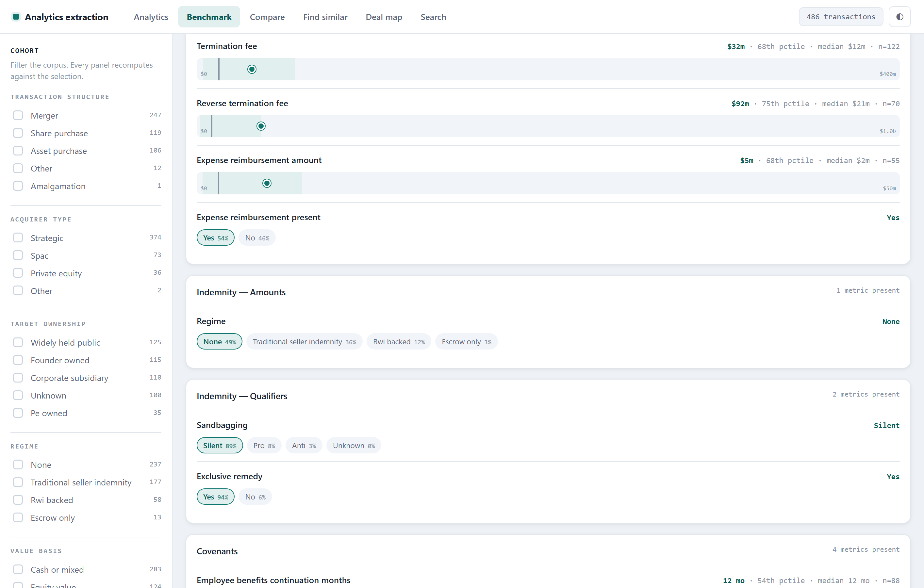Choose the No 6% exclusive remedy chip
The image size is (924, 588).
255,497
